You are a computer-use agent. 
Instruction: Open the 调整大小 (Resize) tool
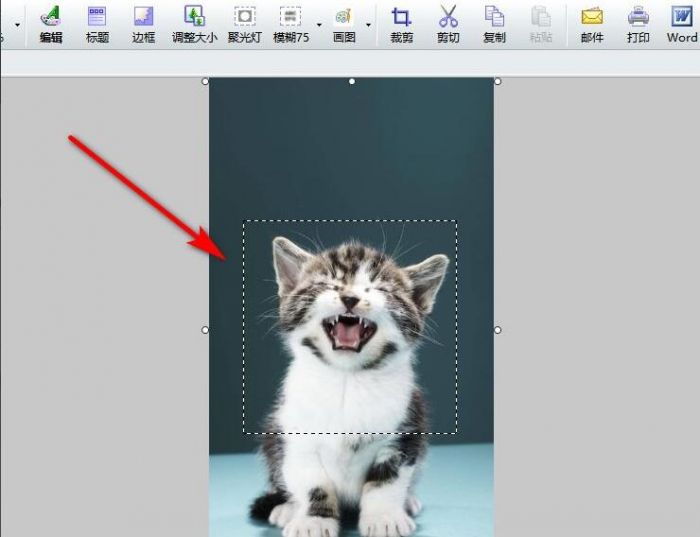click(x=195, y=23)
